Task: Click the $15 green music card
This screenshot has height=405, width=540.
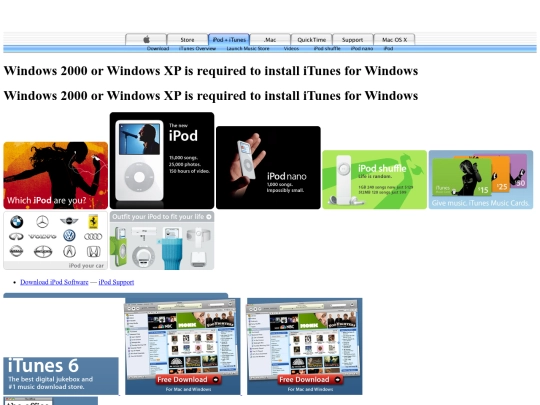Action: click(x=461, y=177)
